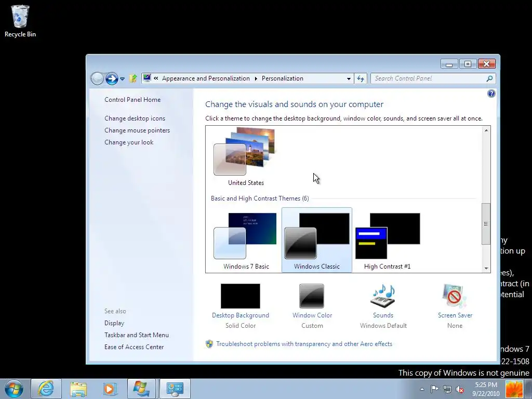Screen dimensions: 532x399
Task: Open the Window Color glass icon
Action: coord(312,296)
